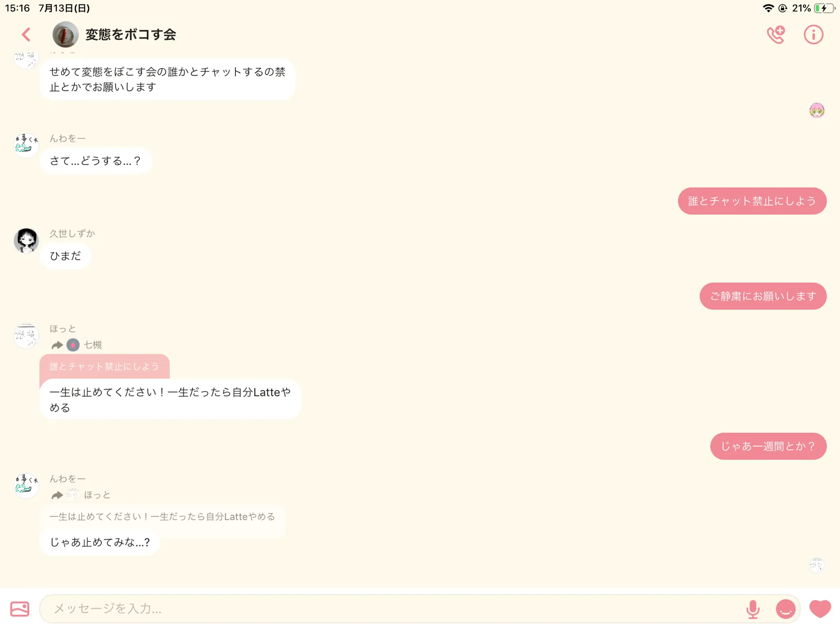
Task: Tap the microphone voice input icon
Action: pyautogui.click(x=752, y=609)
